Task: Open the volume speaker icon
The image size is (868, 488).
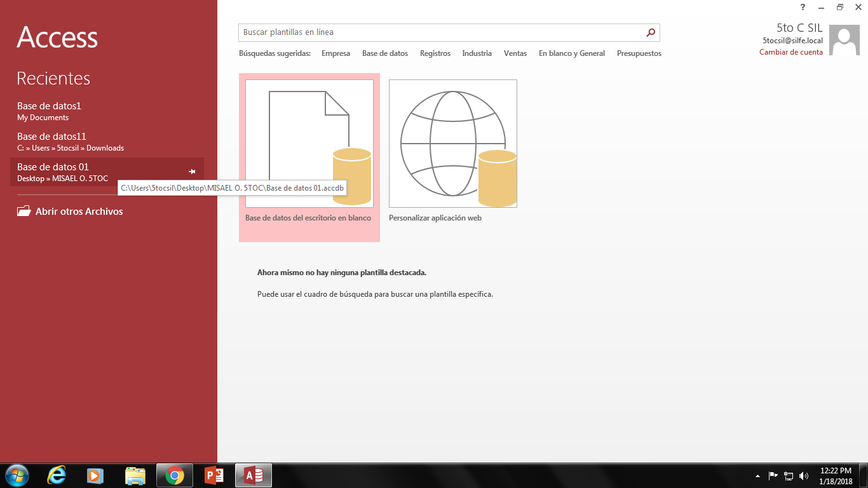Action: tap(804, 475)
